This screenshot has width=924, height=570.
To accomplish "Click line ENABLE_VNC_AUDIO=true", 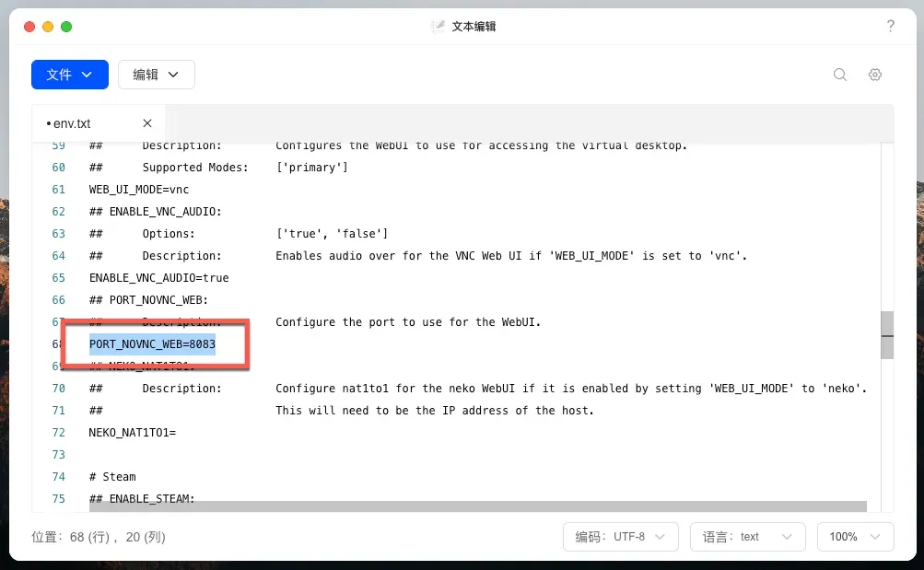I will tap(159, 278).
